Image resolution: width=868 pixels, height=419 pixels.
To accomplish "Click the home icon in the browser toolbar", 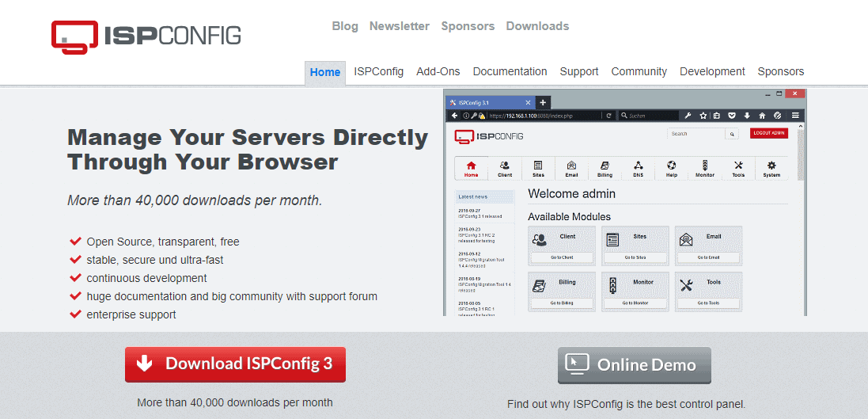I will (x=762, y=116).
